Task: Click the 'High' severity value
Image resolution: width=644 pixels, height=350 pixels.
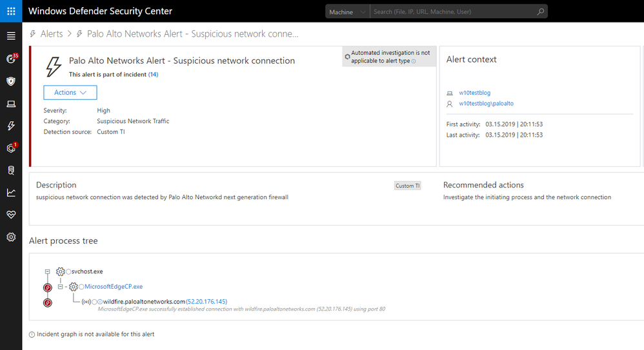Action: pyautogui.click(x=103, y=110)
